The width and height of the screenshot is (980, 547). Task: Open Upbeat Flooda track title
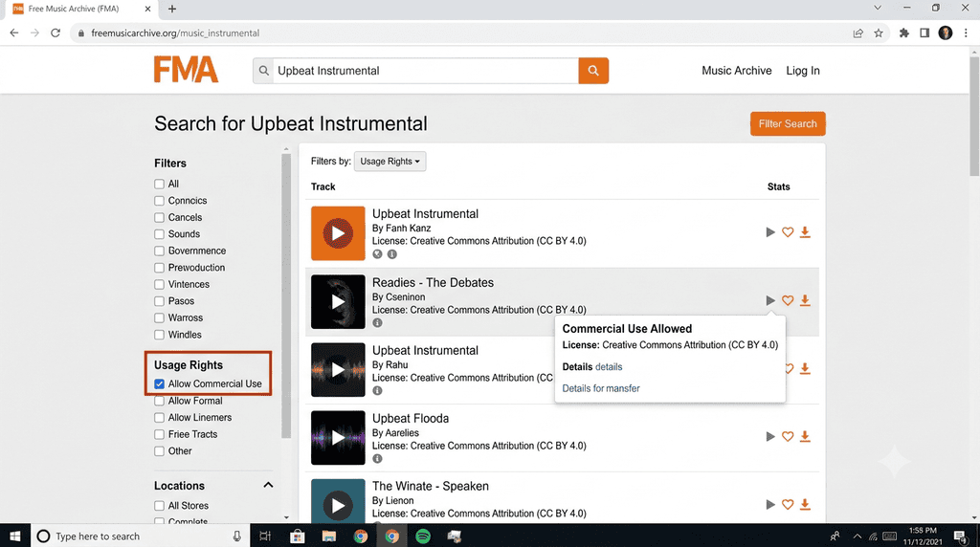click(x=410, y=418)
